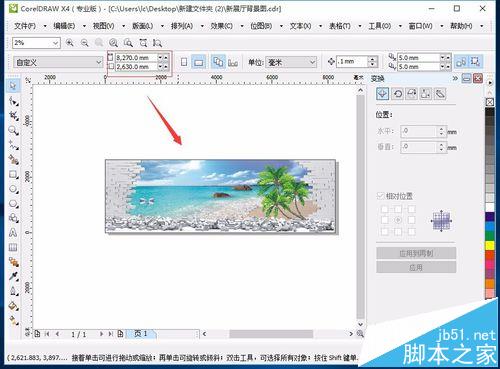Select the Table tool
This screenshot has height=369, width=500.
click(13, 247)
